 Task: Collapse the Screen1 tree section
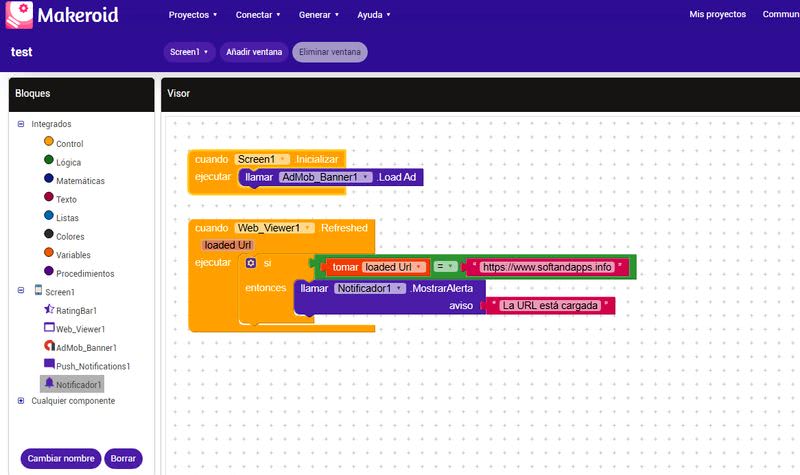pyautogui.click(x=21, y=290)
